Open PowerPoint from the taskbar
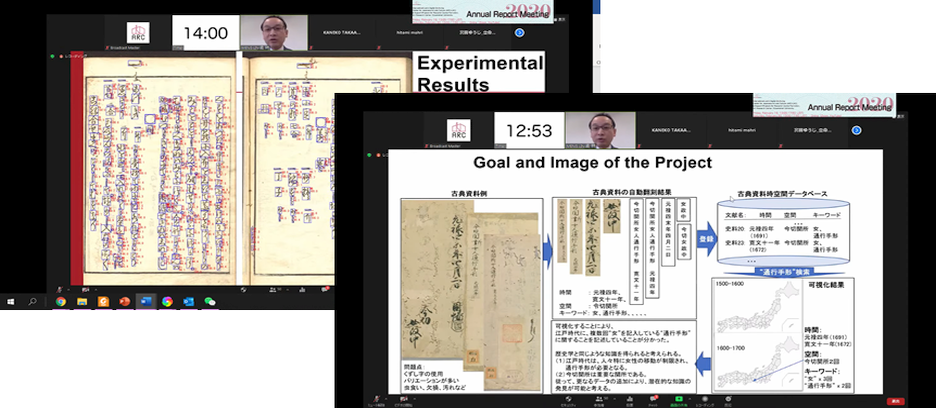936x408 pixels. pyautogui.click(x=125, y=302)
